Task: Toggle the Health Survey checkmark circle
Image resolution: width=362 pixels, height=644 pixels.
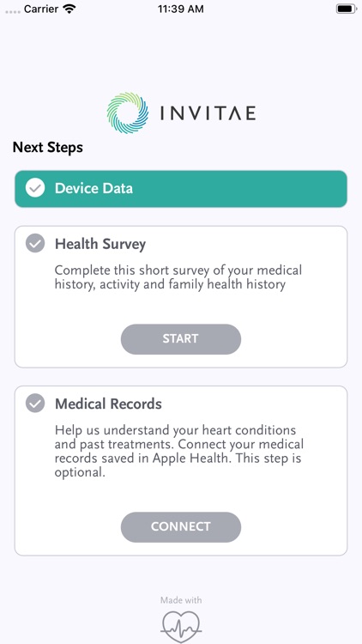Action: coord(35,244)
